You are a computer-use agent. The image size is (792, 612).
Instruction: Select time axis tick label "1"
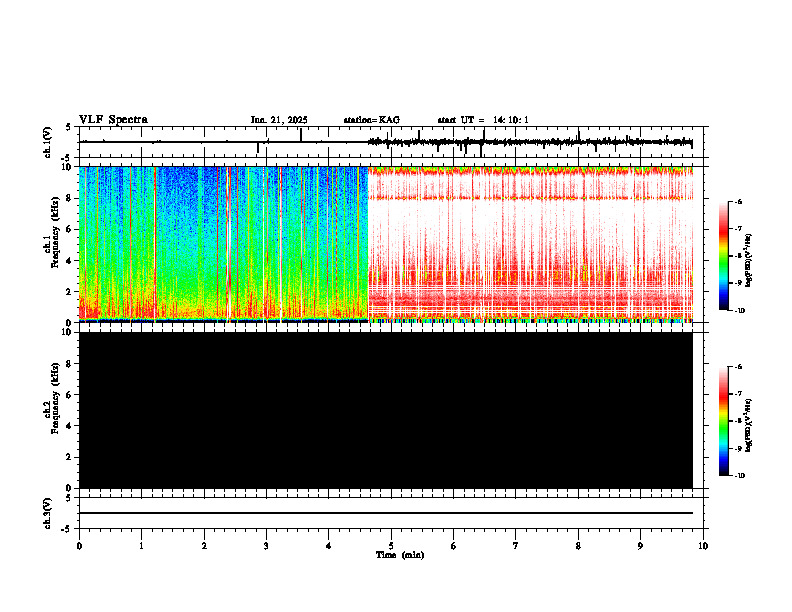(141, 546)
